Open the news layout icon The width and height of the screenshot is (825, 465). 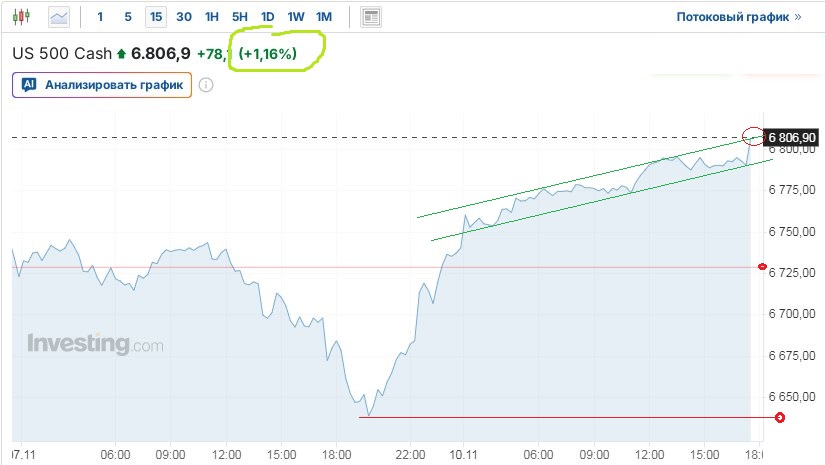click(371, 17)
